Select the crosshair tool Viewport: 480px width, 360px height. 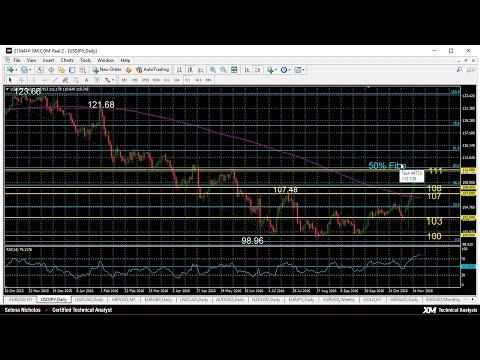(21, 80)
